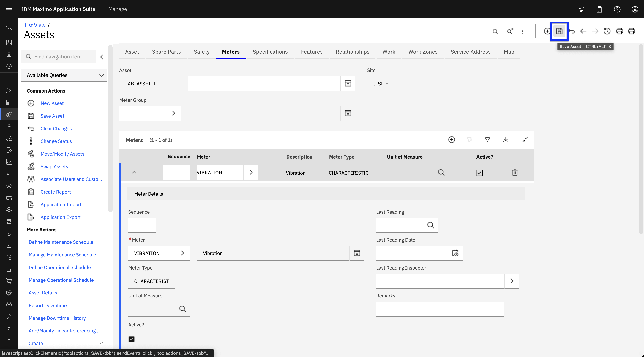Switch to the Asset tab
Image resolution: width=644 pixels, height=357 pixels.
tap(132, 52)
